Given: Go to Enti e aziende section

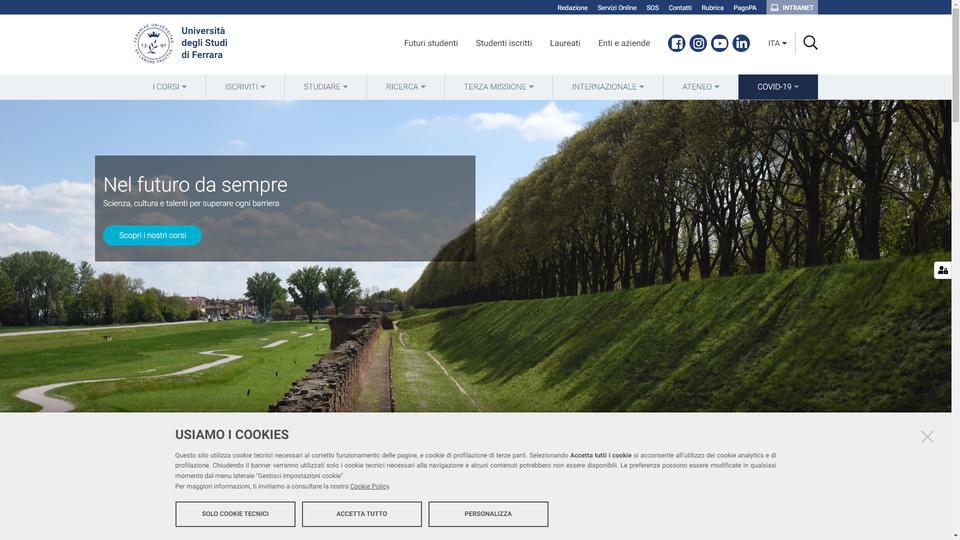Looking at the screenshot, I should pyautogui.click(x=624, y=43).
